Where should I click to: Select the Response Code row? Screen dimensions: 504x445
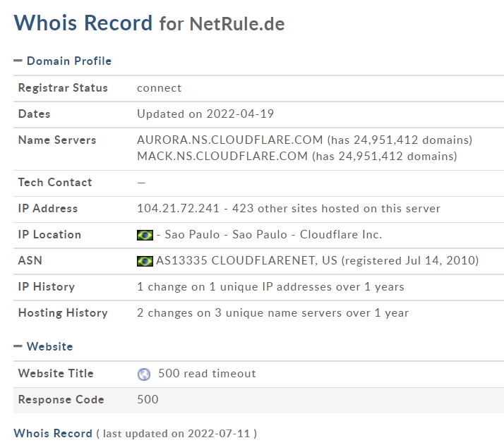[258, 400]
